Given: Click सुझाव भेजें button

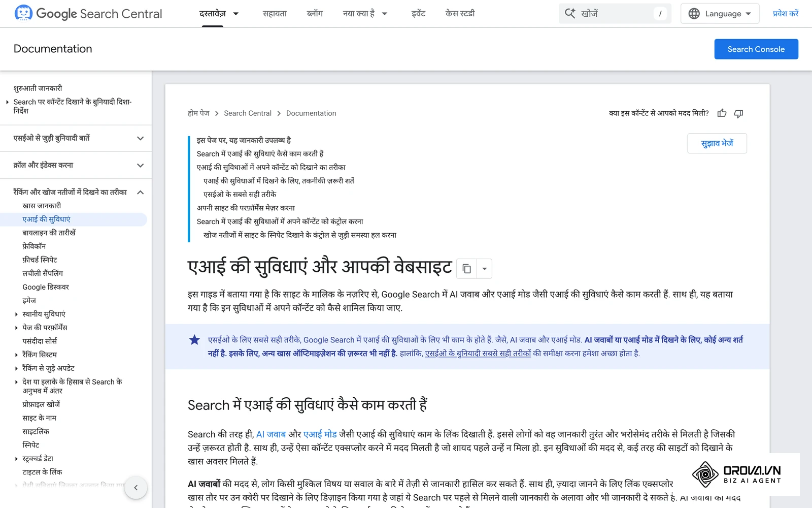Looking at the screenshot, I should point(717,143).
